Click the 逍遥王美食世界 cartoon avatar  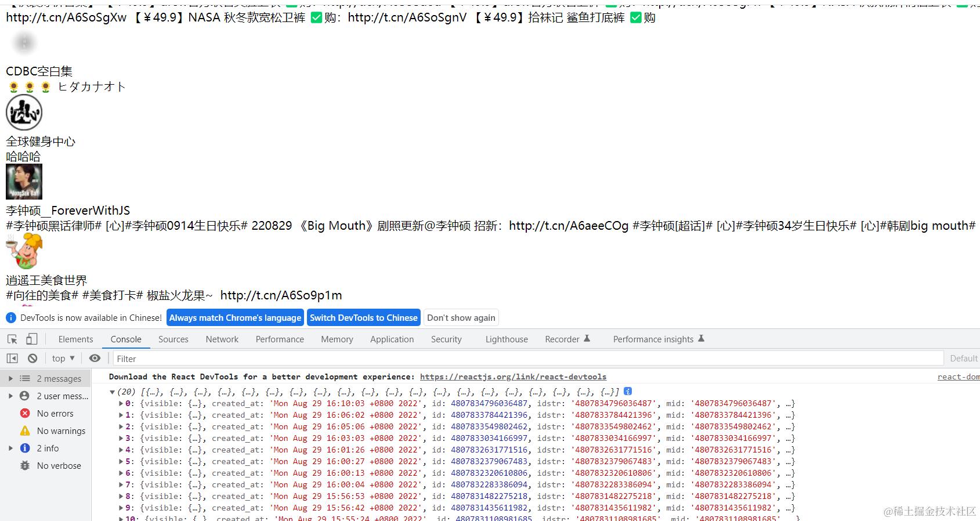click(x=24, y=251)
